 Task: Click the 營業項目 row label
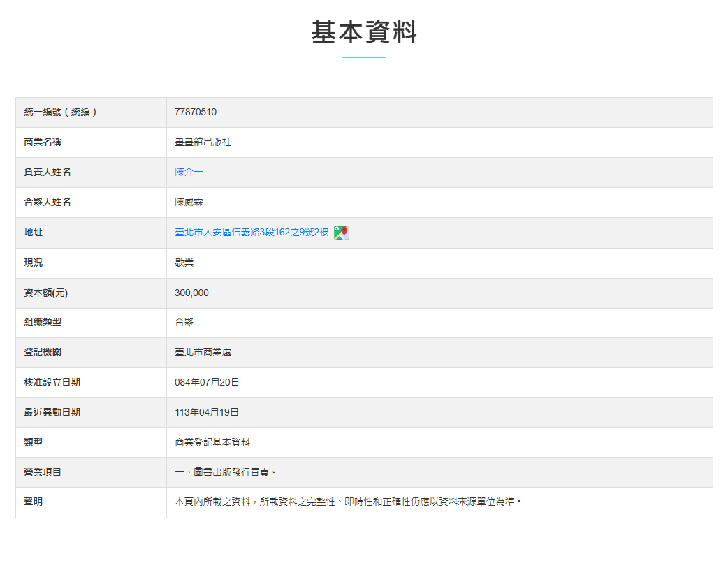click(x=43, y=472)
